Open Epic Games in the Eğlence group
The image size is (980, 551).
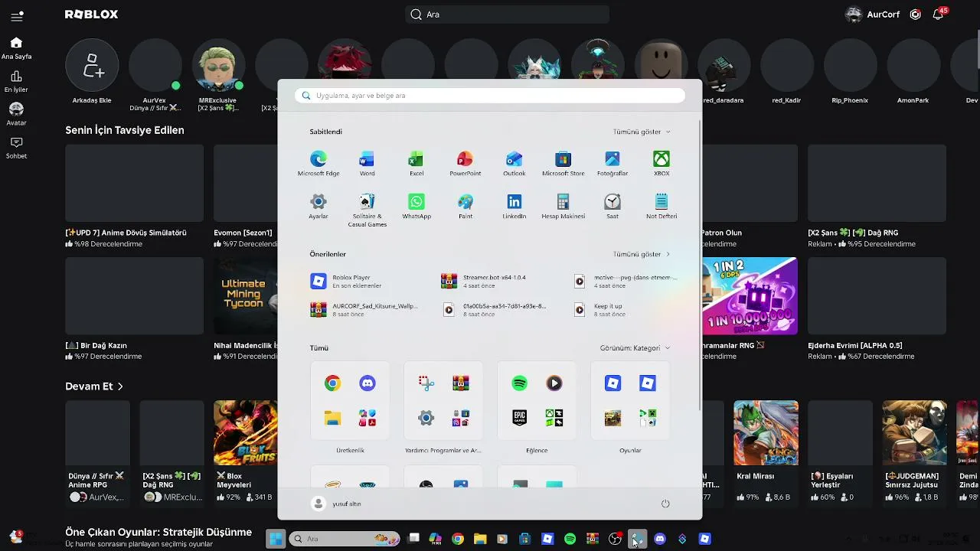[520, 418]
